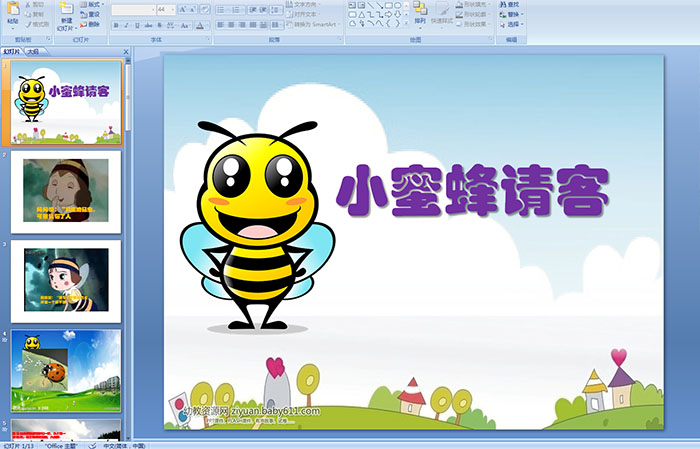
Task: Open the slide Layout (版式) menu
Action: (x=92, y=4)
